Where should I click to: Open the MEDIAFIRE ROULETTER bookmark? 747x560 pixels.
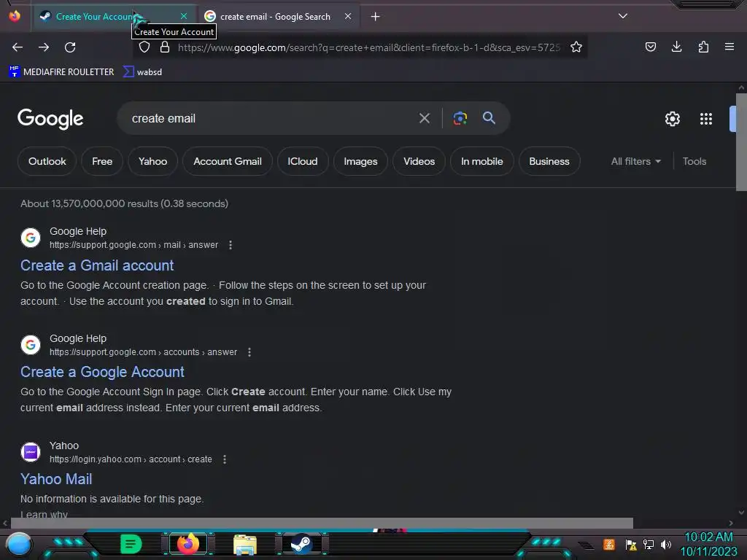[61, 72]
